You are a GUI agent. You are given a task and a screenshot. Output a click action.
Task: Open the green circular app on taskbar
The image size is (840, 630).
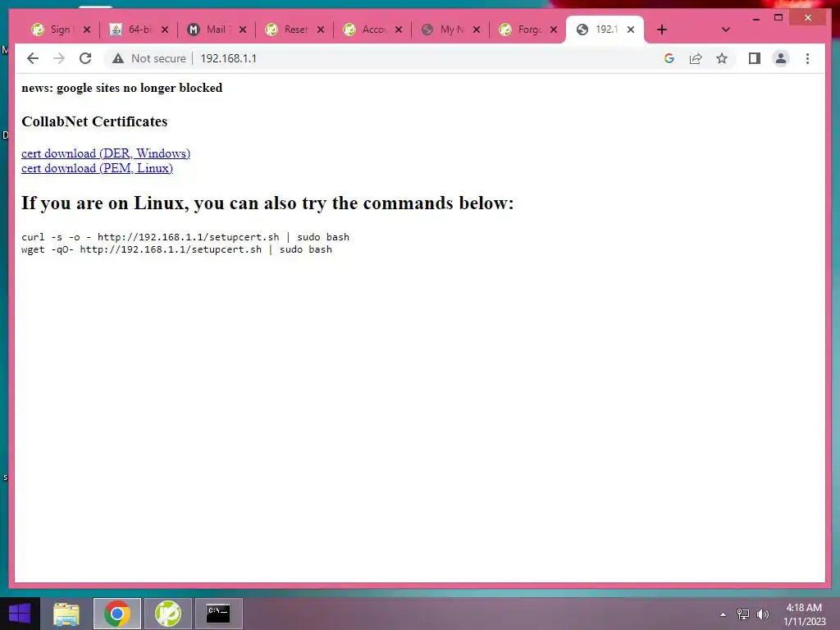point(167,614)
